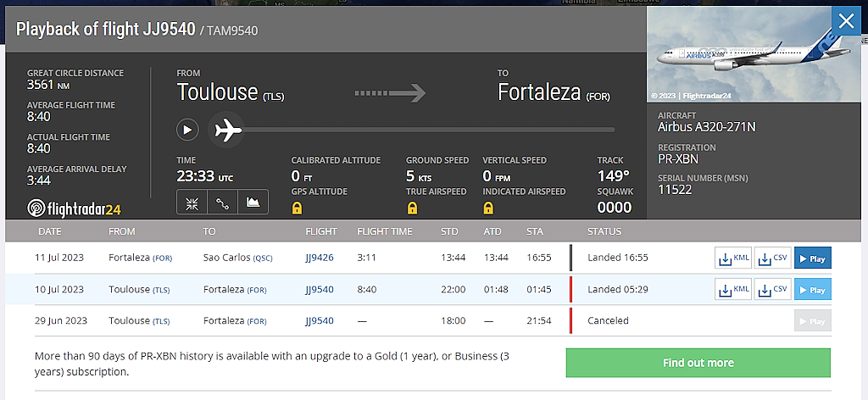This screenshot has width=868, height=400.
Task: Open flight JJ9426 link in the table
Action: pyautogui.click(x=319, y=258)
